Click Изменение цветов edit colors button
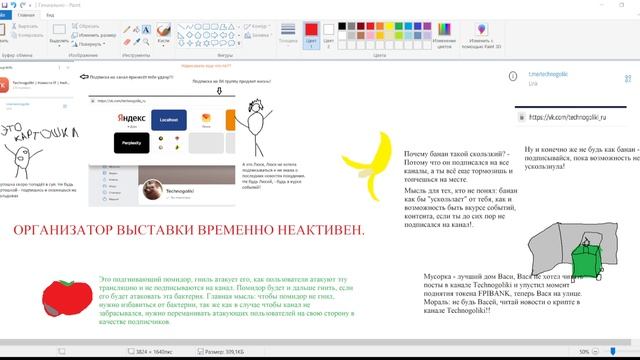Viewport: 640px width, 360px height. tap(444, 36)
